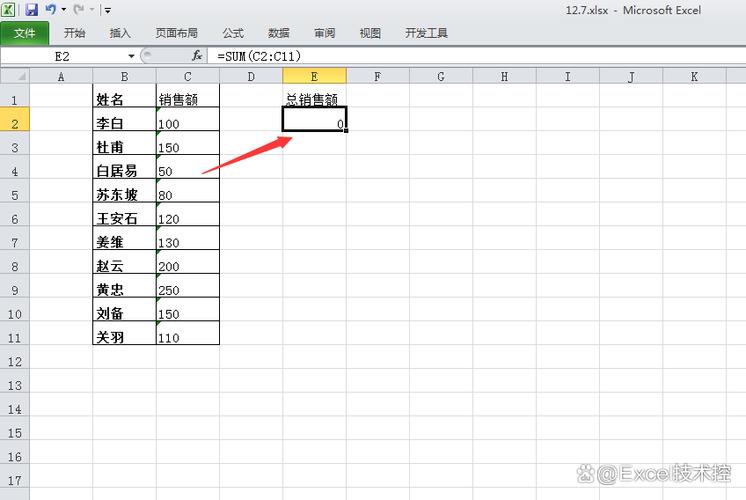Click the 姓名 header cell
This screenshot has width=746, height=500.
click(124, 96)
